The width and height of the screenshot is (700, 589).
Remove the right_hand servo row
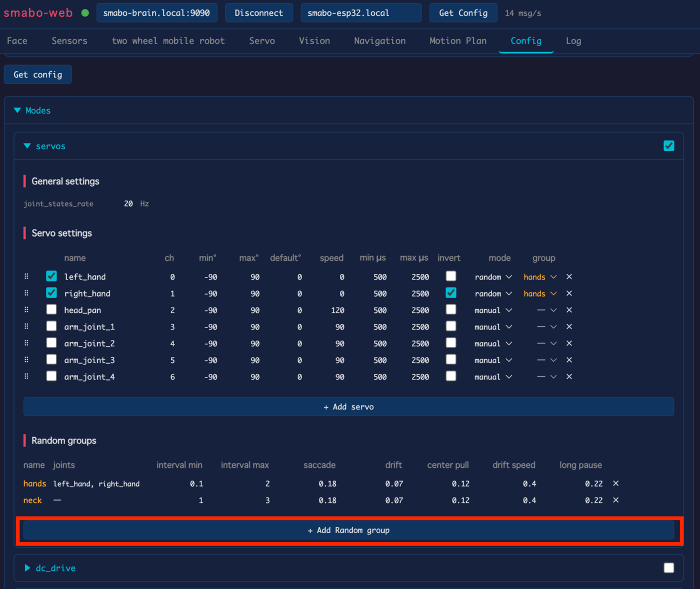coord(569,293)
